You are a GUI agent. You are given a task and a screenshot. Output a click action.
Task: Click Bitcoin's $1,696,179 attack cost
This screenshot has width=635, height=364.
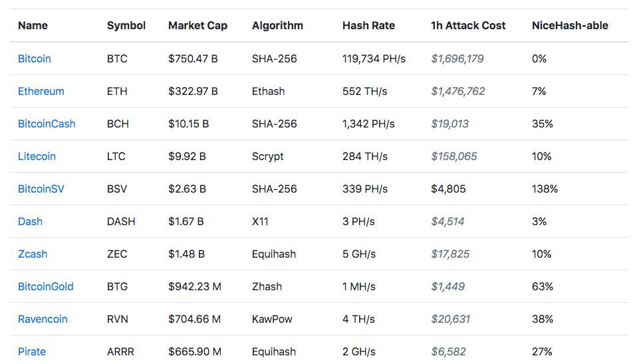point(457,58)
